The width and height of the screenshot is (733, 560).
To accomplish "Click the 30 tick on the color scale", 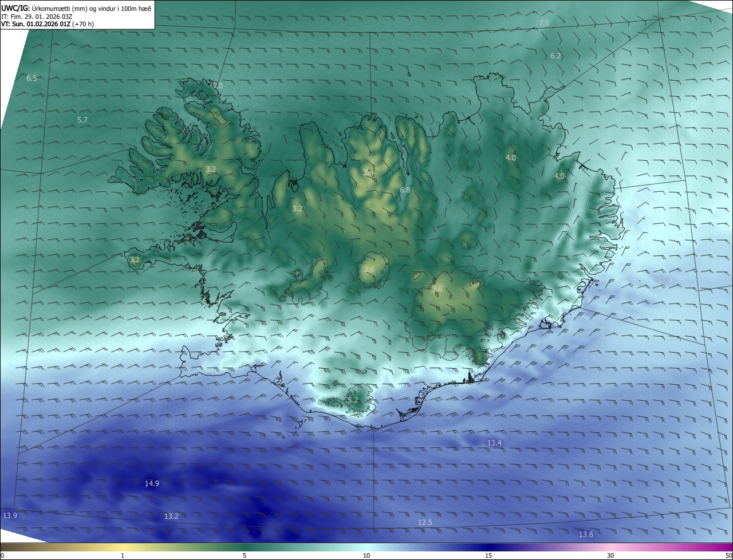I will click(x=610, y=555).
